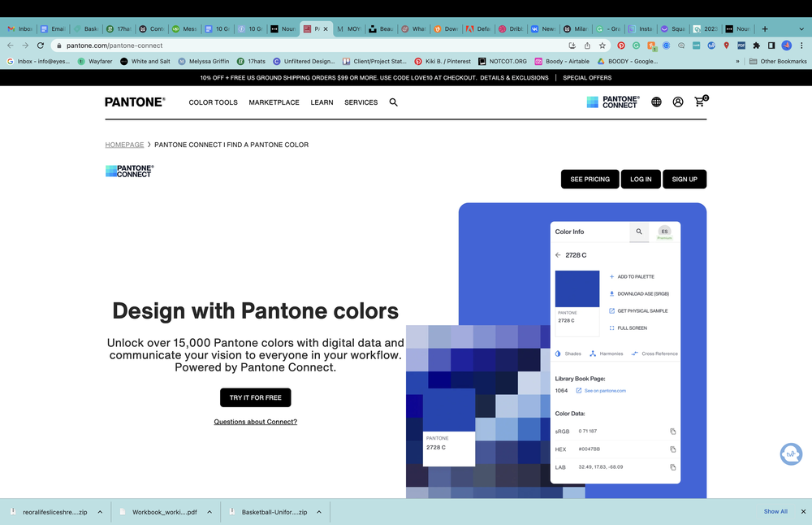
Task: Open Chrome three-dot menu
Action: [x=801, y=46]
